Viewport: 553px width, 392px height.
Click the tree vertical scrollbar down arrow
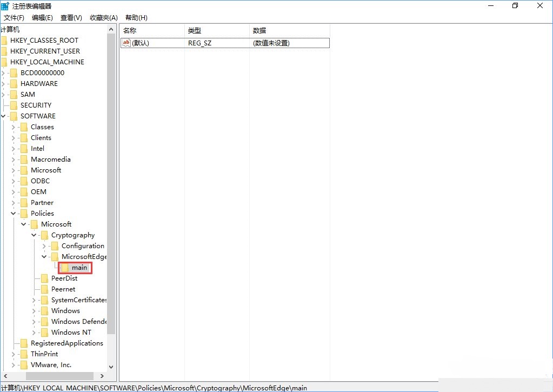pyautogui.click(x=111, y=367)
